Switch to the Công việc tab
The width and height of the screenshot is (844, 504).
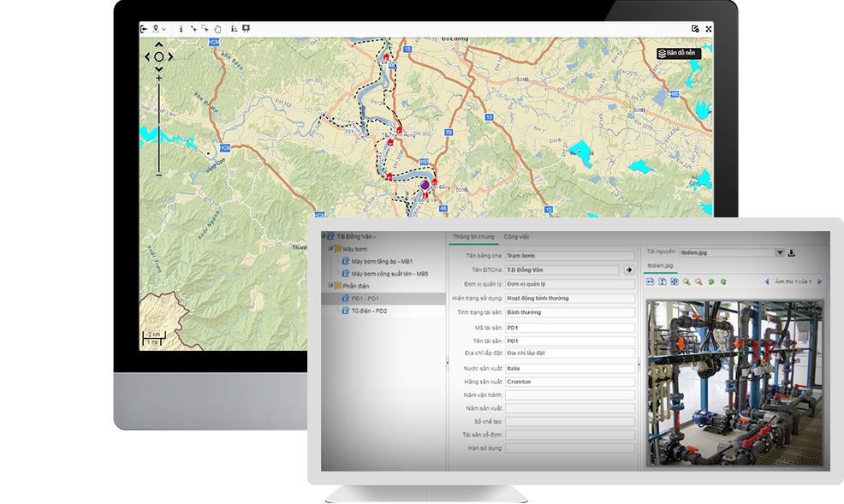point(516,236)
